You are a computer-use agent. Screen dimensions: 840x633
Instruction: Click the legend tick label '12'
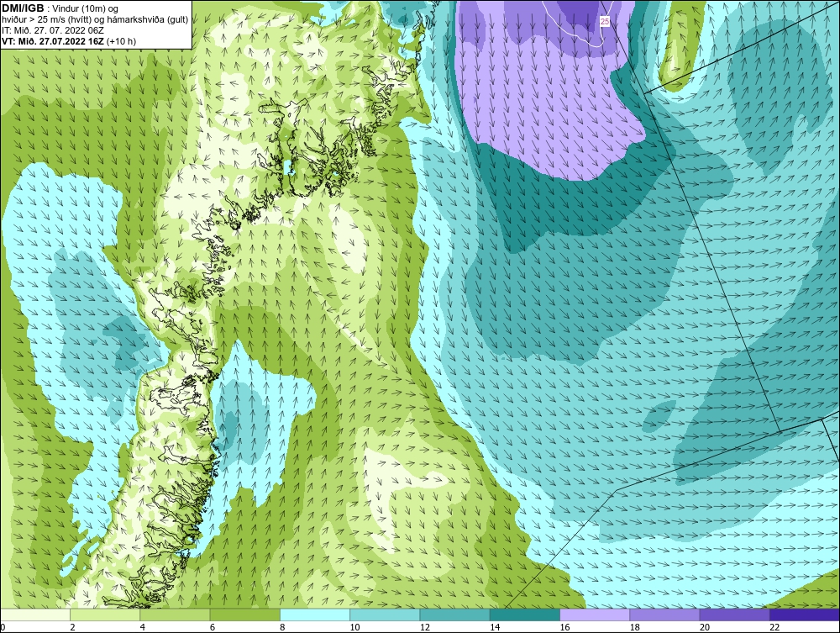pyautogui.click(x=425, y=627)
